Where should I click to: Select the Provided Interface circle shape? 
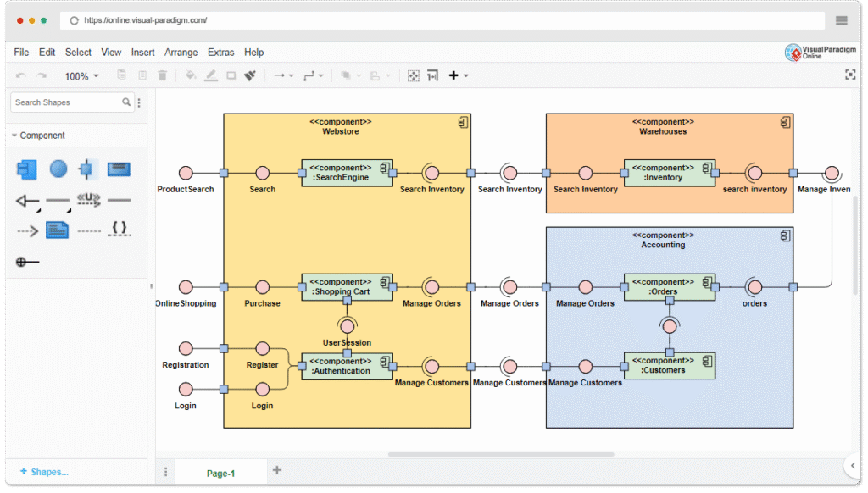(x=57, y=169)
